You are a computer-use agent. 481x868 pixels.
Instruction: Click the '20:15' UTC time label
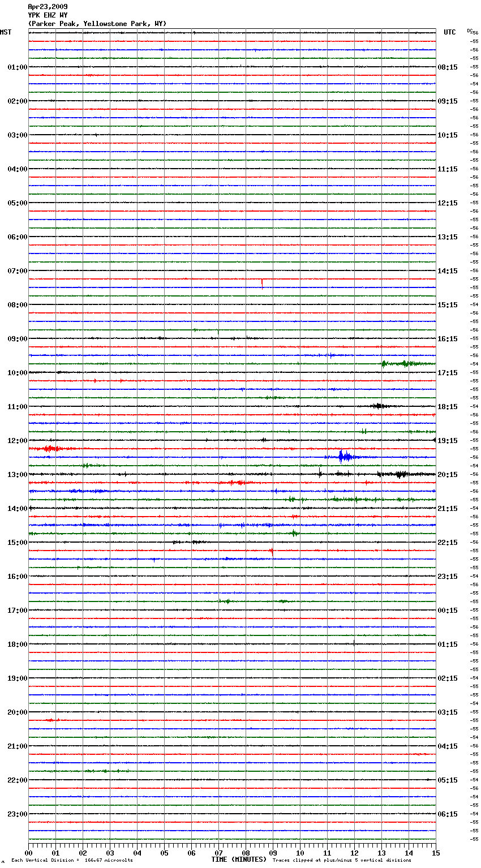[x=448, y=475]
